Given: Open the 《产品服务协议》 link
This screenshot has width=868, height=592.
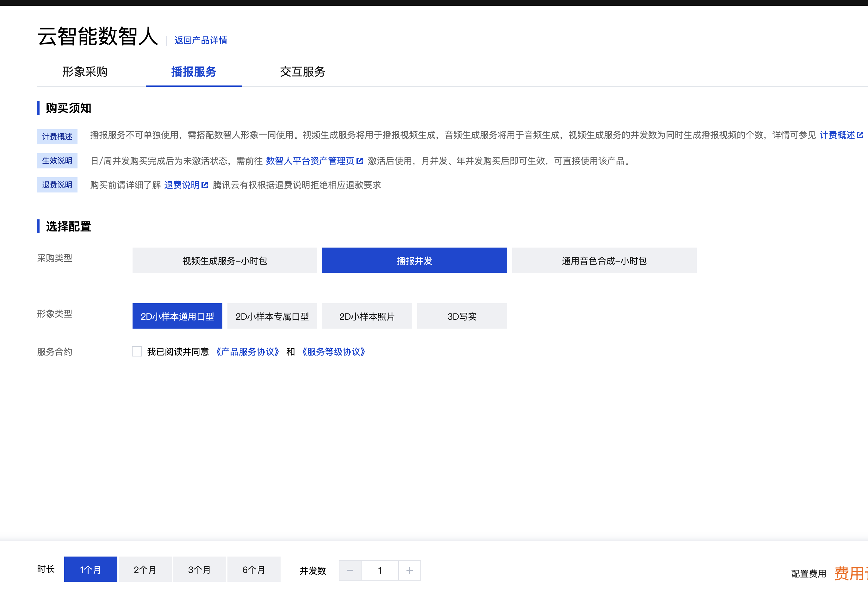Looking at the screenshot, I should click(247, 352).
